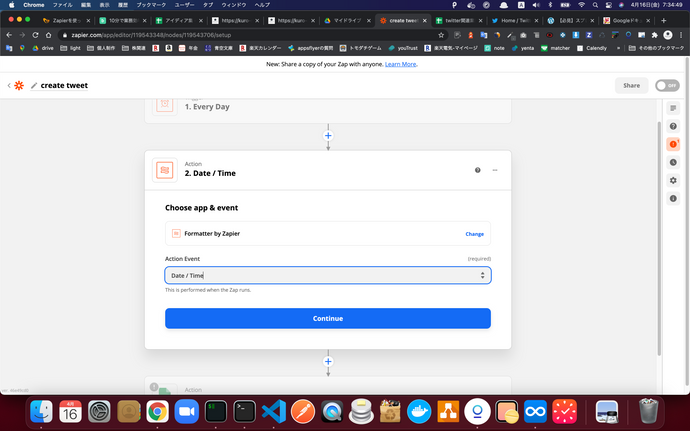Click the schedule icon on the Every Day step
Viewport: 690px width, 431px height.
point(165,104)
